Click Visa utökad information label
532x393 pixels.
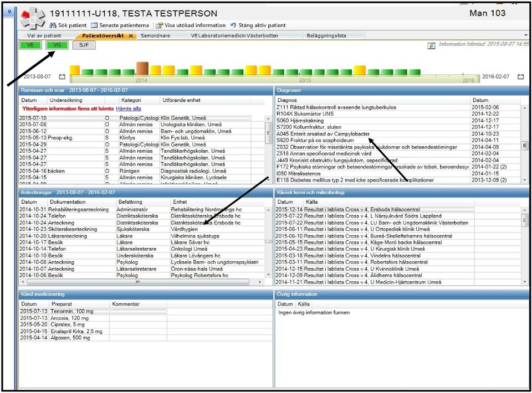point(195,25)
